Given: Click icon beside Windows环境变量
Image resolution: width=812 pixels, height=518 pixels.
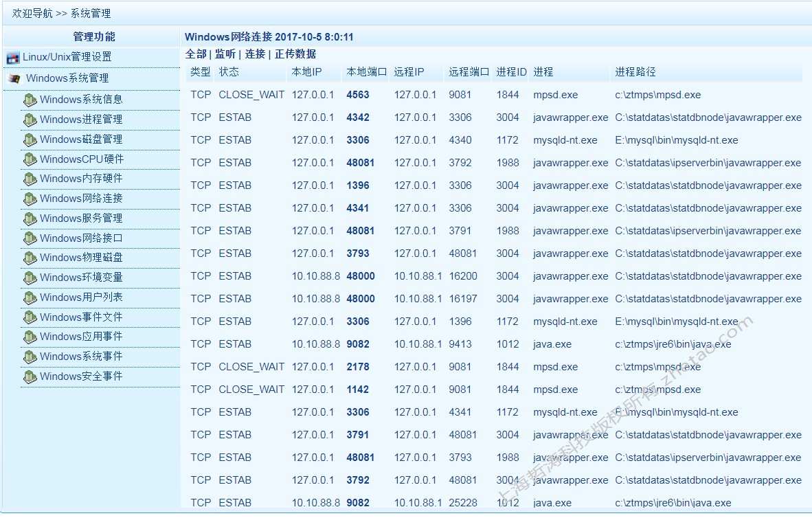Looking at the screenshot, I should point(30,278).
